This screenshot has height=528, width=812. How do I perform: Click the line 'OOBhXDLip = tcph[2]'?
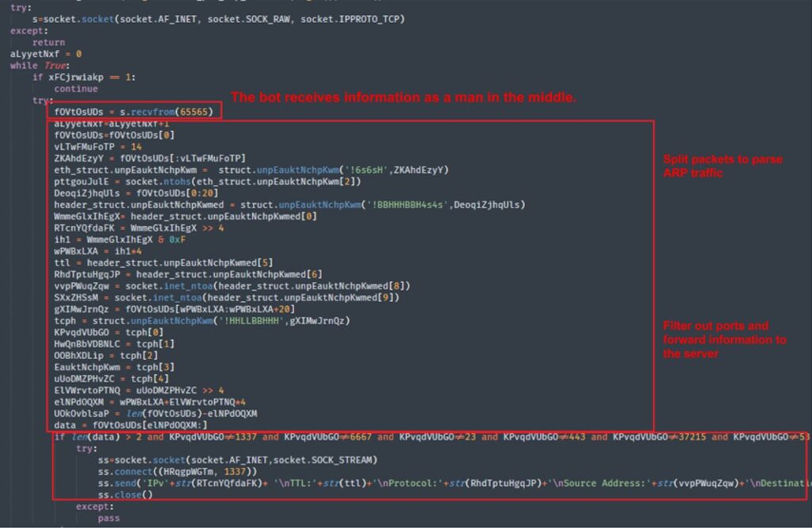[x=106, y=356]
